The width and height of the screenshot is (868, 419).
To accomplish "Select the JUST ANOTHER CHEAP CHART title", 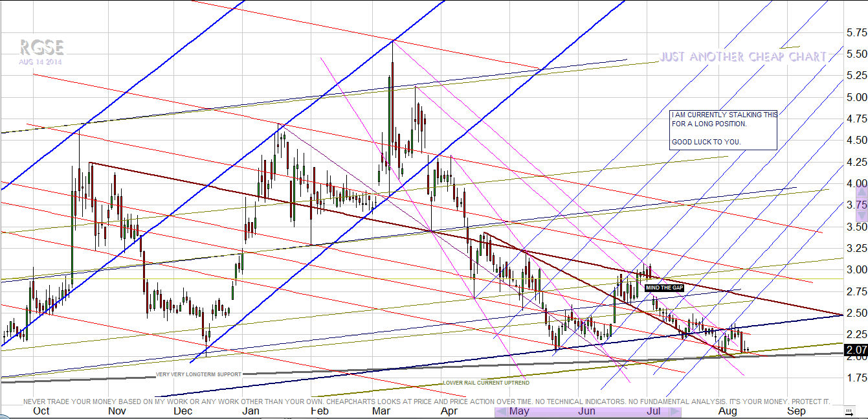I will (742, 57).
